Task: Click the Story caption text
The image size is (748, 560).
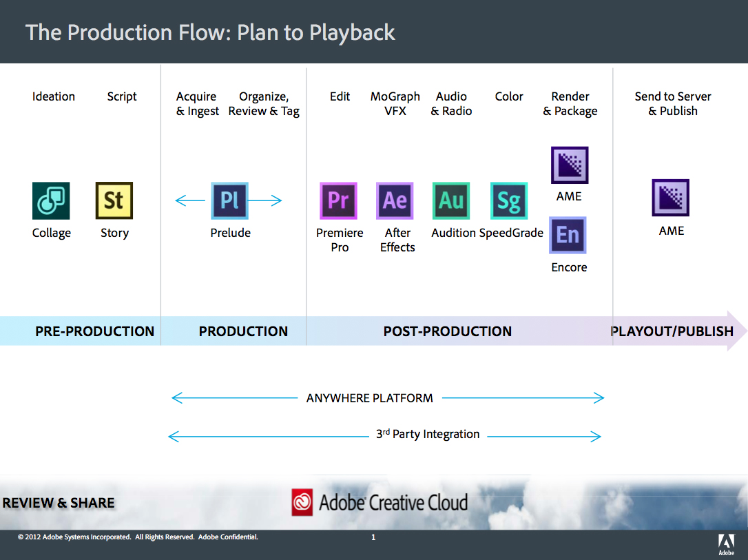Action: coord(114,234)
